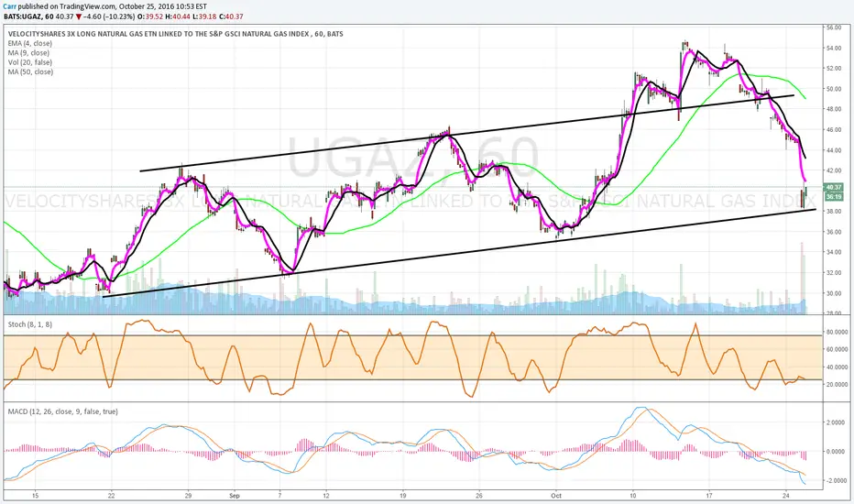Click the Stoch (8, 1, 8) pane label
The width and height of the screenshot is (854, 504).
[30, 324]
